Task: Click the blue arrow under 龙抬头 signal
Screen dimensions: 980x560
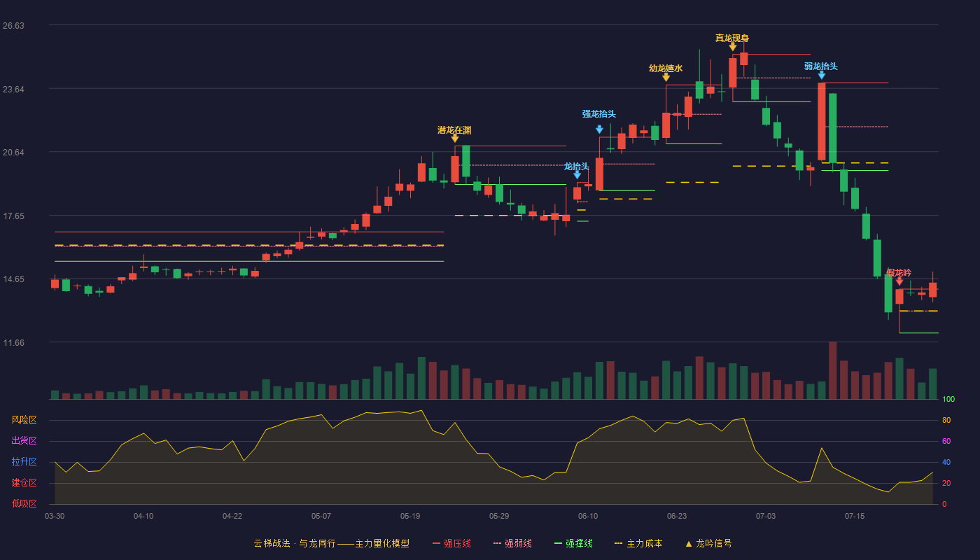Action: point(577,175)
